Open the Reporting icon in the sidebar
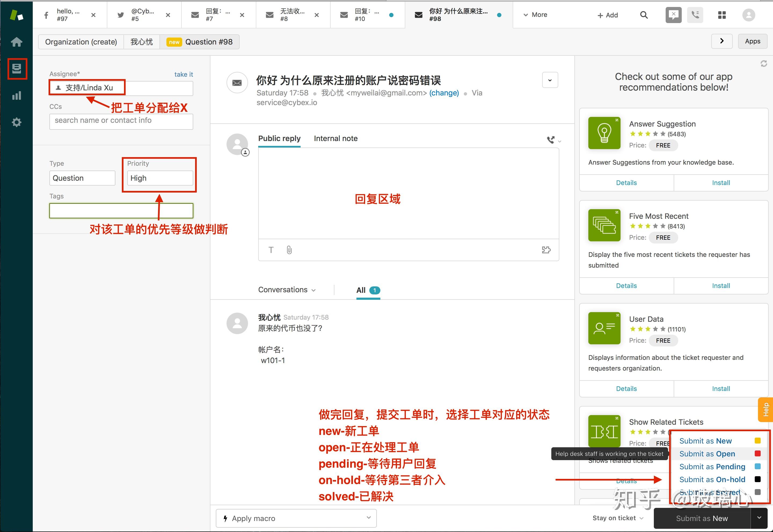This screenshot has width=773, height=532. 17,96
